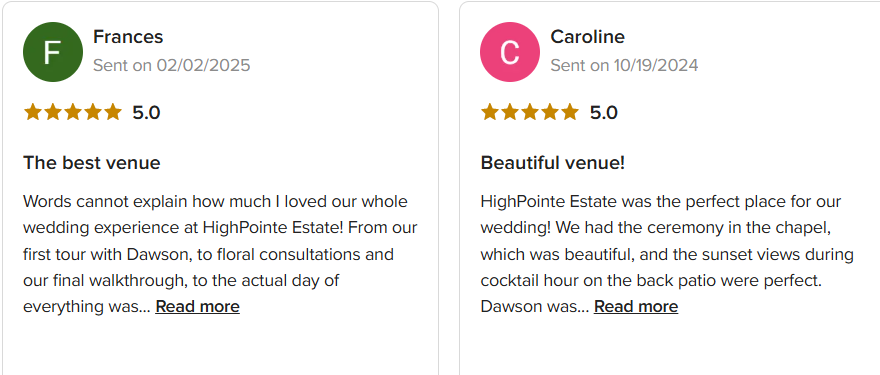The image size is (880, 375).
Task: Click the first star in Caroline's rating
Action: (x=490, y=112)
